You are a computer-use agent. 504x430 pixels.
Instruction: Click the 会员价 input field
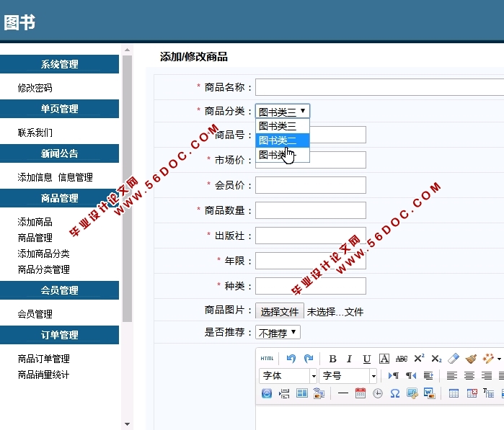(x=311, y=185)
